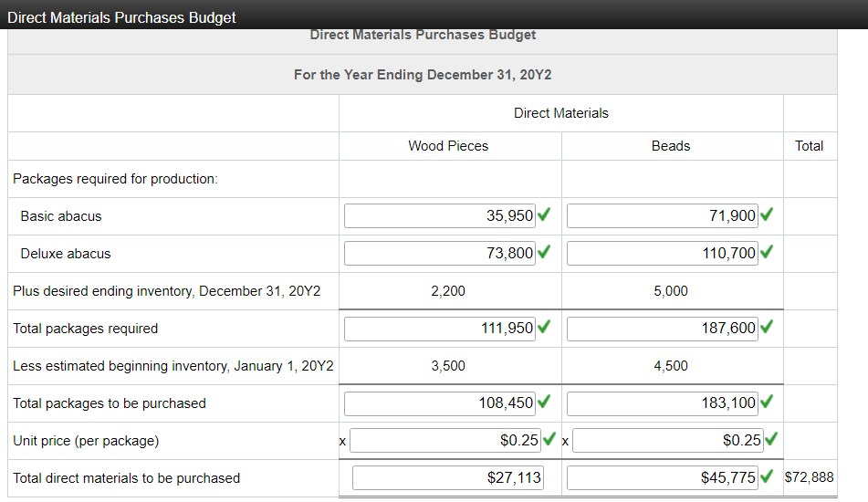Click 'Unit price (per package)' row label
This screenshot has height=502, width=868.
click(x=86, y=441)
